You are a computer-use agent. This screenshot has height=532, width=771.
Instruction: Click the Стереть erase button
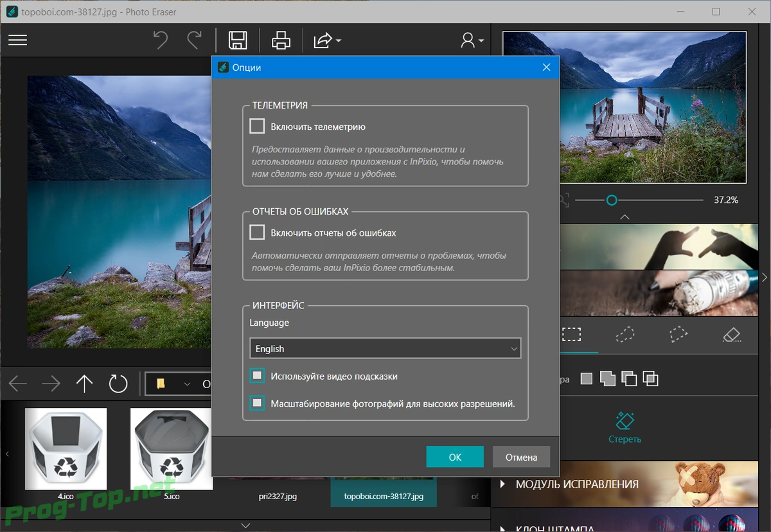tap(625, 429)
